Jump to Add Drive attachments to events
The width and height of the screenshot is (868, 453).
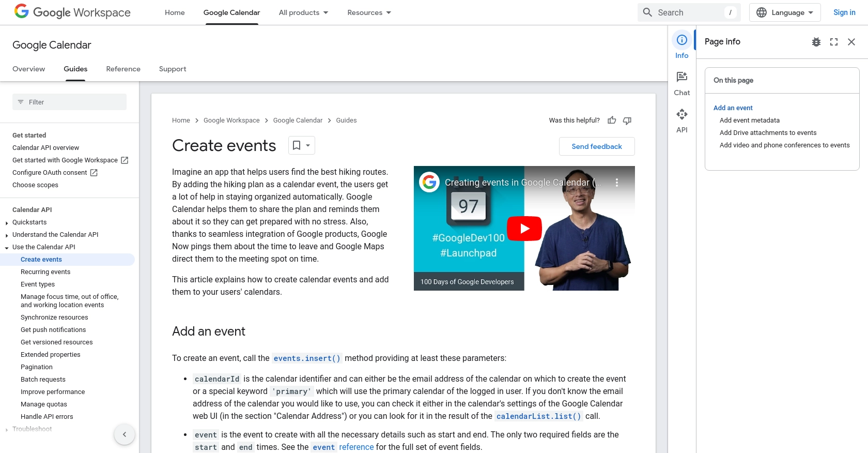768,133
